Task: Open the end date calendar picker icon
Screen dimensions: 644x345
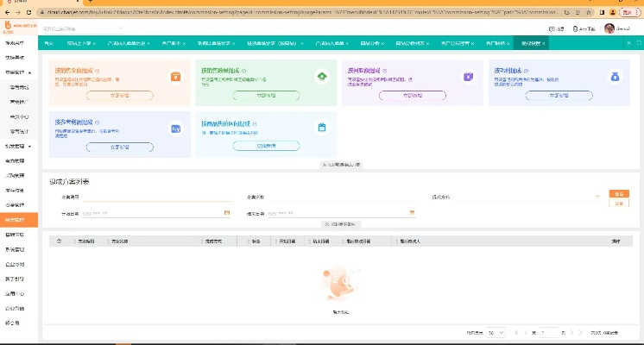Action: (x=413, y=212)
